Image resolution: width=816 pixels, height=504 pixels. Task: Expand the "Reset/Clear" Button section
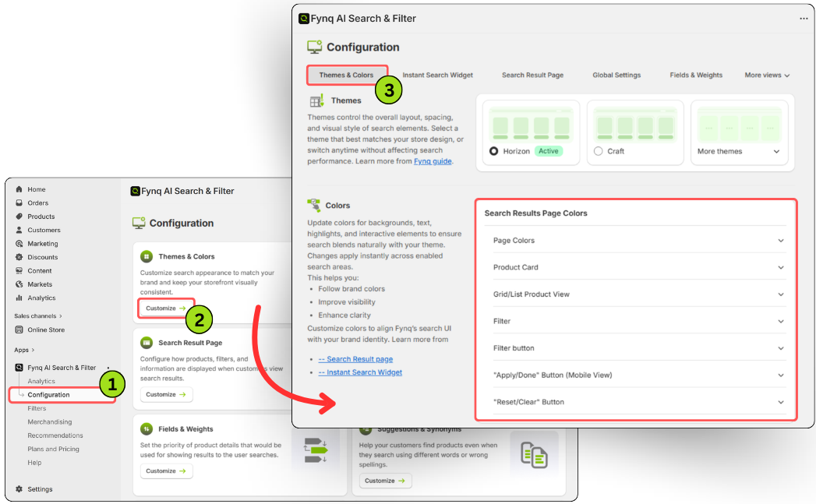click(639, 402)
